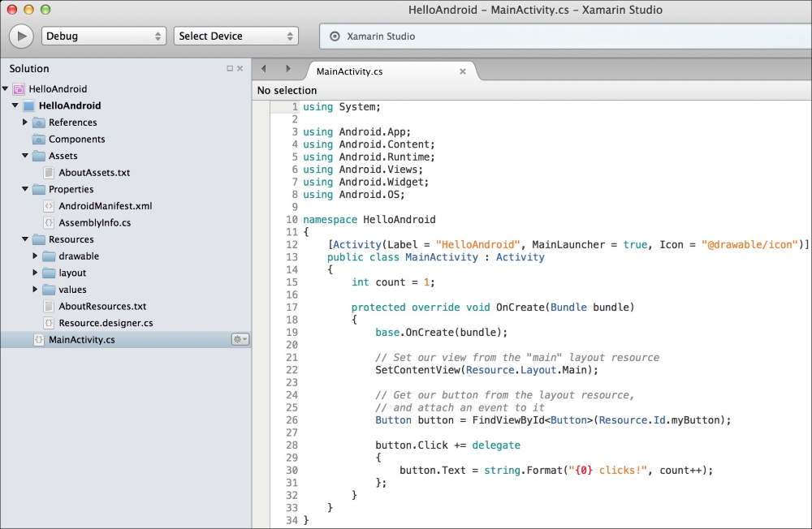Expand the References folder
Viewport: 812px width, 529px height.
tap(25, 123)
